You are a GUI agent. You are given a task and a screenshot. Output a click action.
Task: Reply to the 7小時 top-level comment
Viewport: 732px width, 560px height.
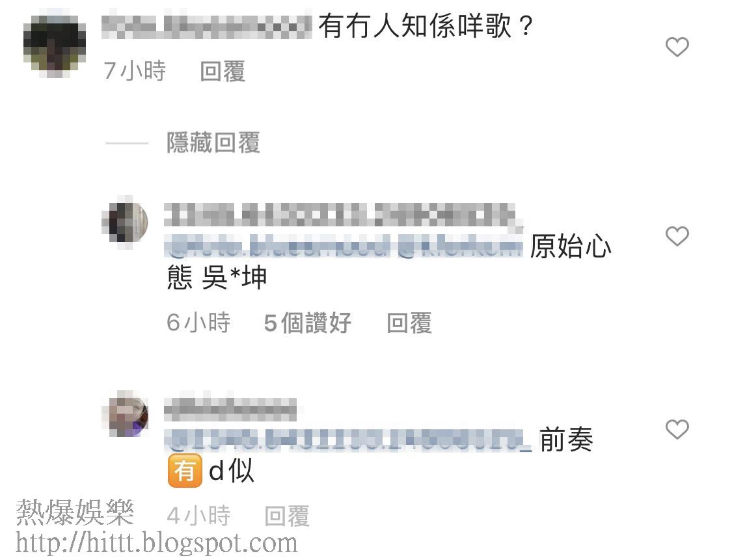click(x=223, y=72)
